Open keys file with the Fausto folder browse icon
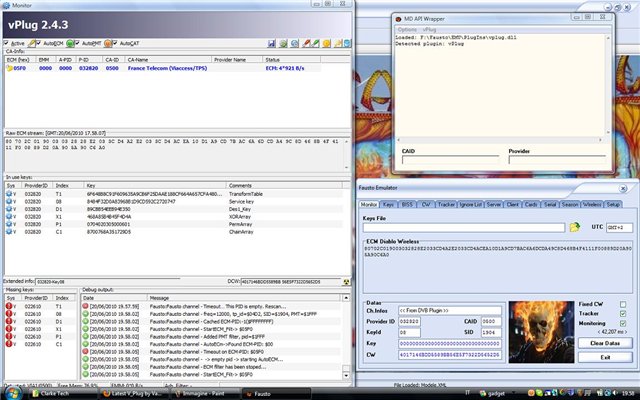This screenshot has height=400, width=640. pos(575,227)
